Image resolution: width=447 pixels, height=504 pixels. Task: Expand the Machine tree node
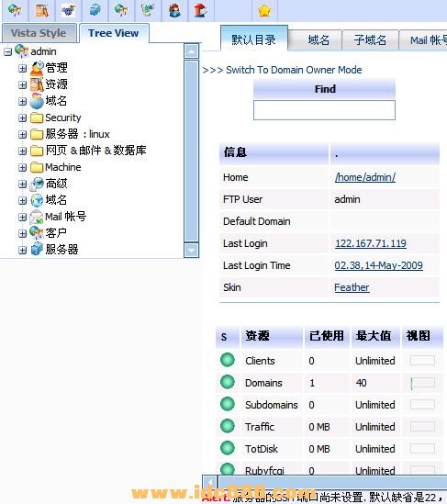(x=22, y=167)
